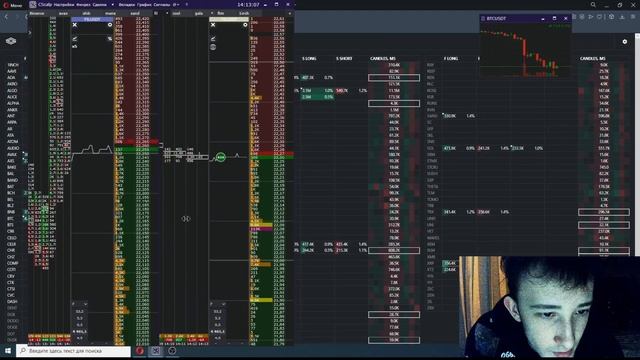
Task: Click the circle icon in right chart panel
Action: 245,25
